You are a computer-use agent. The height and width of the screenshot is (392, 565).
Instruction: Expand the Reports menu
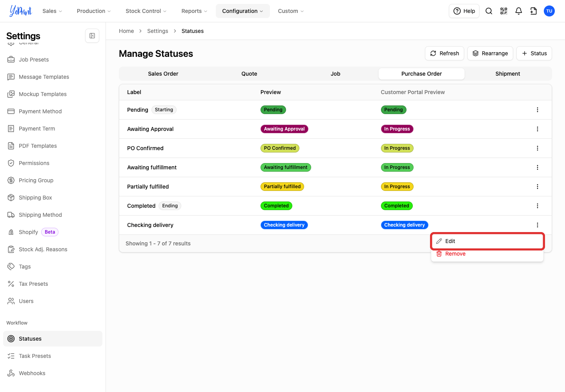[x=194, y=11]
